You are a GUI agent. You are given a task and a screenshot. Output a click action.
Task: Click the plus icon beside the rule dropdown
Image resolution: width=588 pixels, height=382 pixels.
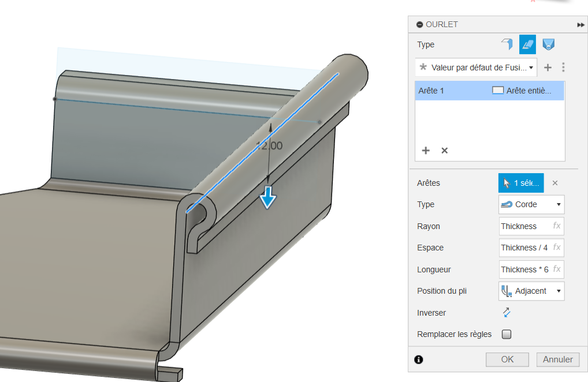point(548,68)
